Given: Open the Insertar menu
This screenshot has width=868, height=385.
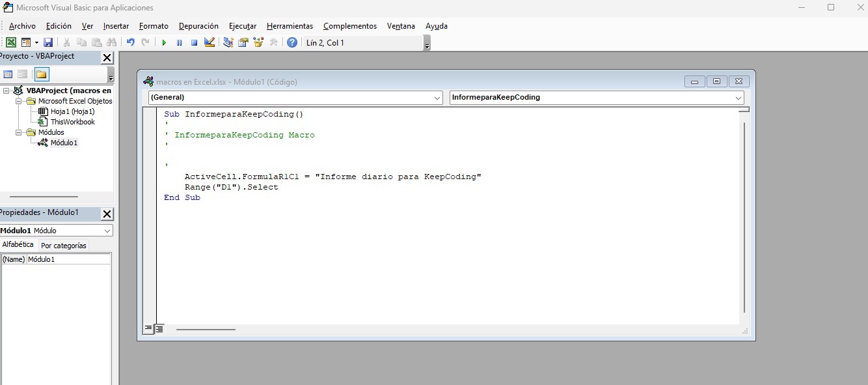Looking at the screenshot, I should point(116,26).
